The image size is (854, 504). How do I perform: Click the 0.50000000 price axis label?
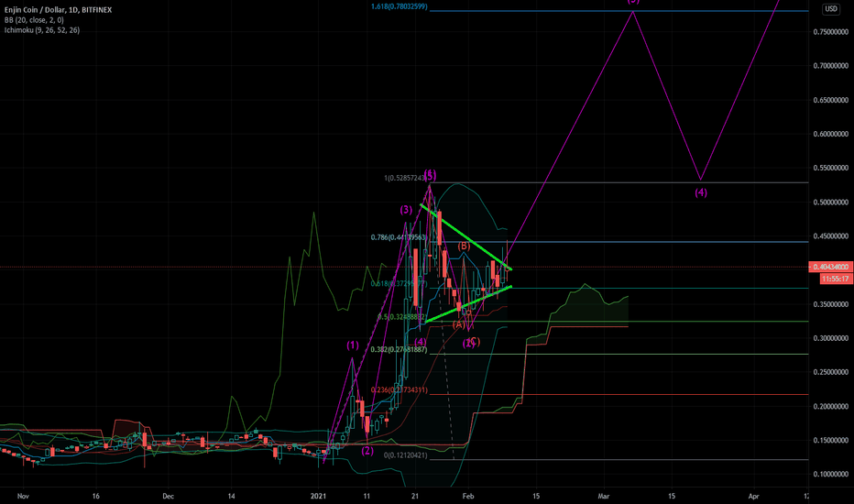click(830, 203)
